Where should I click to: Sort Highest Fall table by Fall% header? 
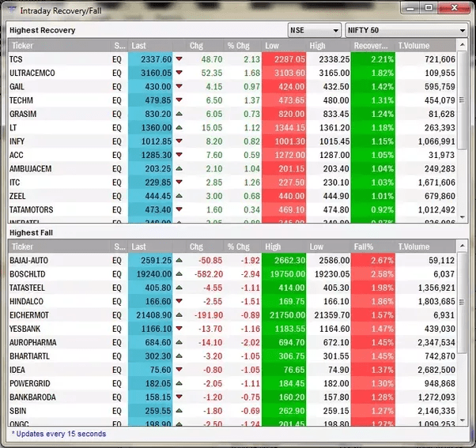(372, 247)
